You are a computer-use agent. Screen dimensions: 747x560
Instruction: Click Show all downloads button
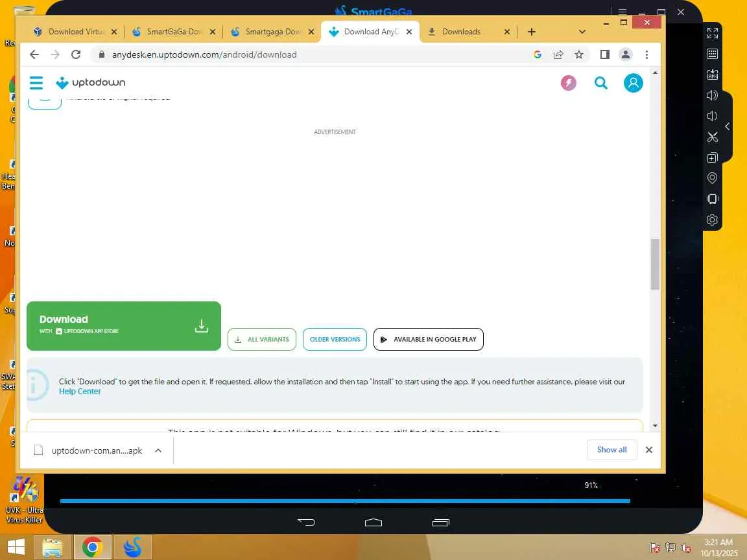pos(611,450)
